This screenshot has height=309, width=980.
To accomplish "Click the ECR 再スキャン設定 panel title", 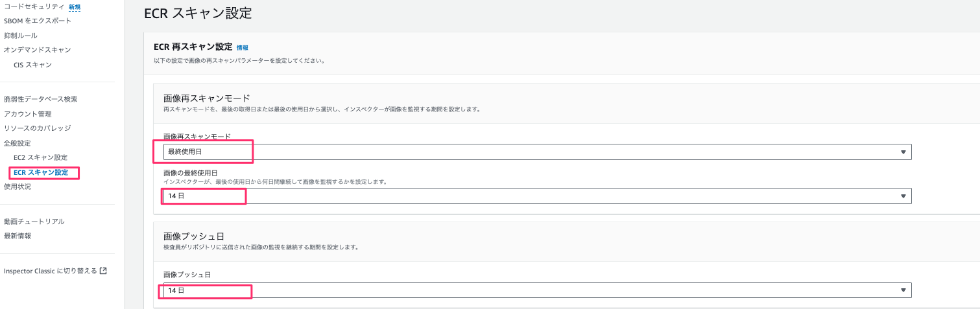I will pos(193,47).
